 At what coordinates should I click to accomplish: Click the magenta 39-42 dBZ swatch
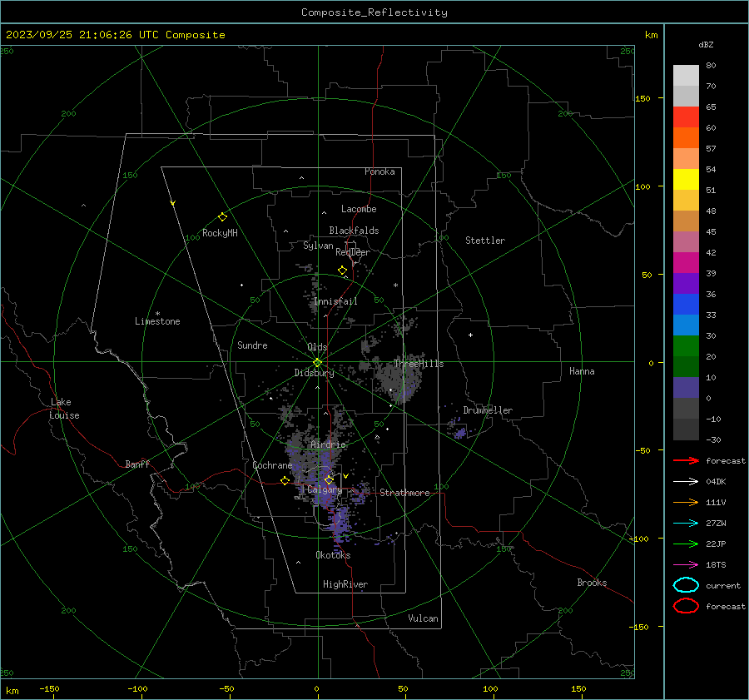point(686,262)
